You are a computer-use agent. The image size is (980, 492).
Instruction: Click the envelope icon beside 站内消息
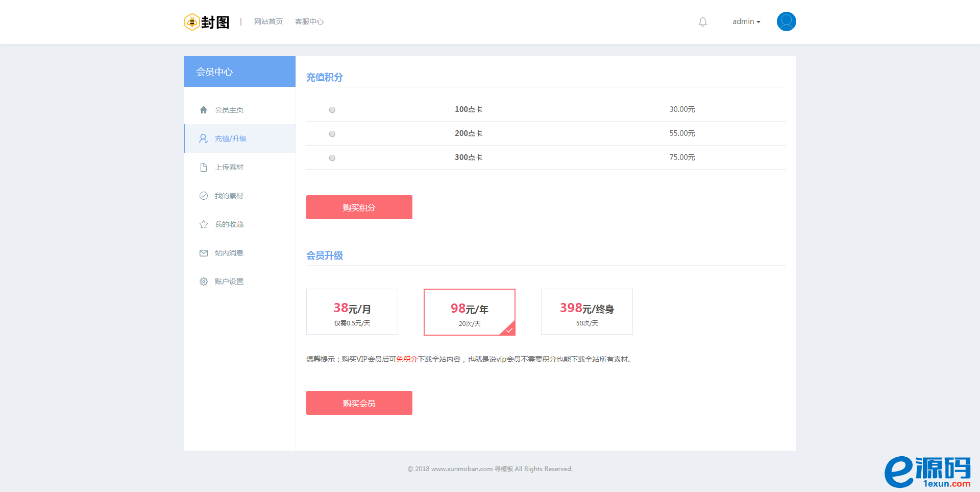click(204, 253)
